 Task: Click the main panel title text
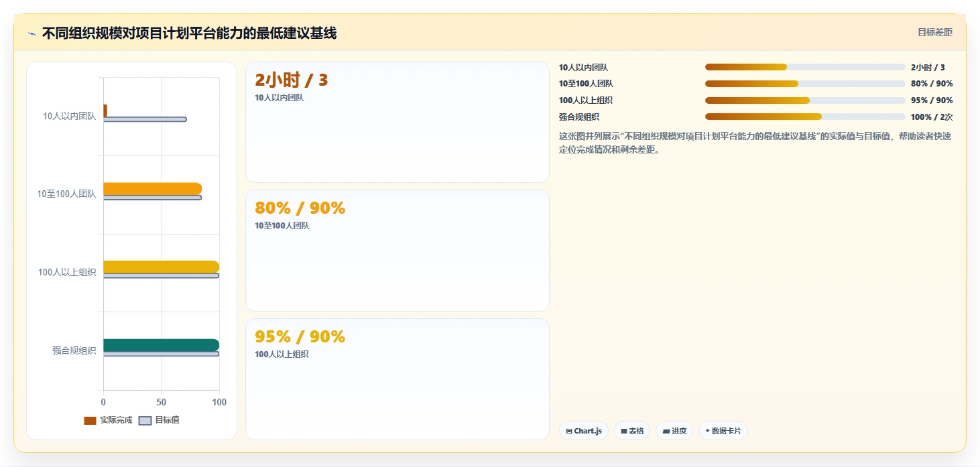[189, 33]
